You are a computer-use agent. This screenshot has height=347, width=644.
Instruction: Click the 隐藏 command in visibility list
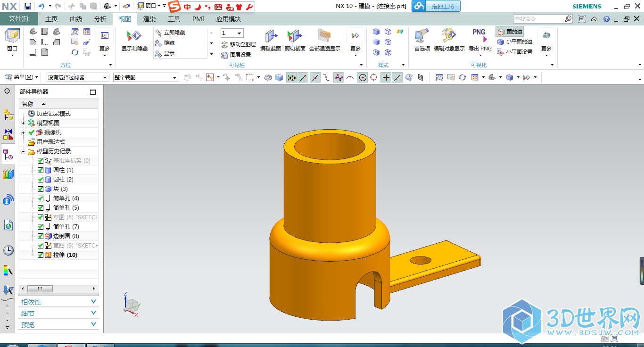coord(165,43)
